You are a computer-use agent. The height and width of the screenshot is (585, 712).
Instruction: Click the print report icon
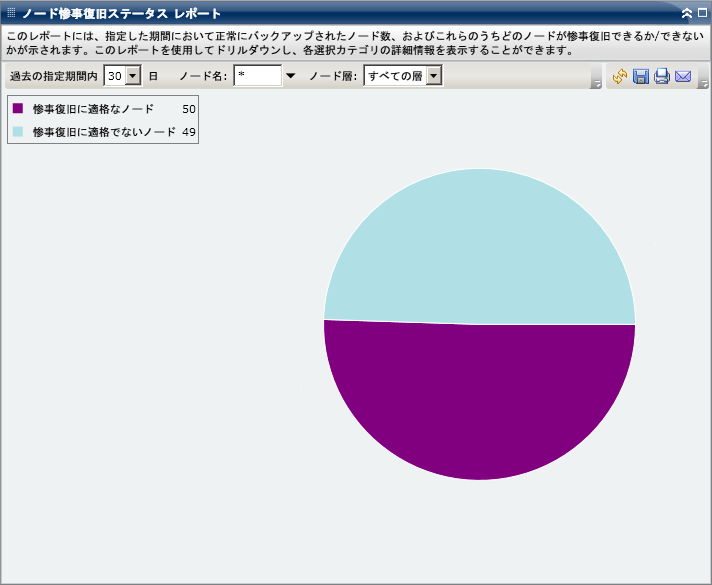pyautogui.click(x=662, y=77)
